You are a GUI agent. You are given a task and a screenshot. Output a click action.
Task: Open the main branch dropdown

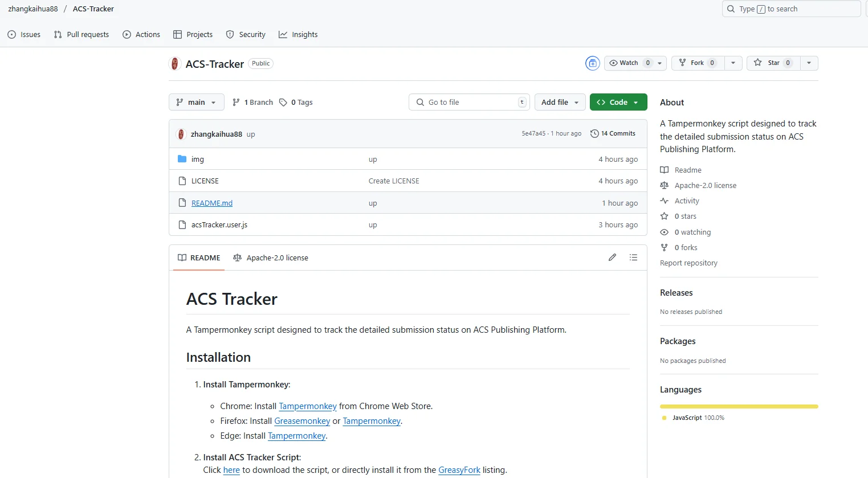pyautogui.click(x=197, y=102)
